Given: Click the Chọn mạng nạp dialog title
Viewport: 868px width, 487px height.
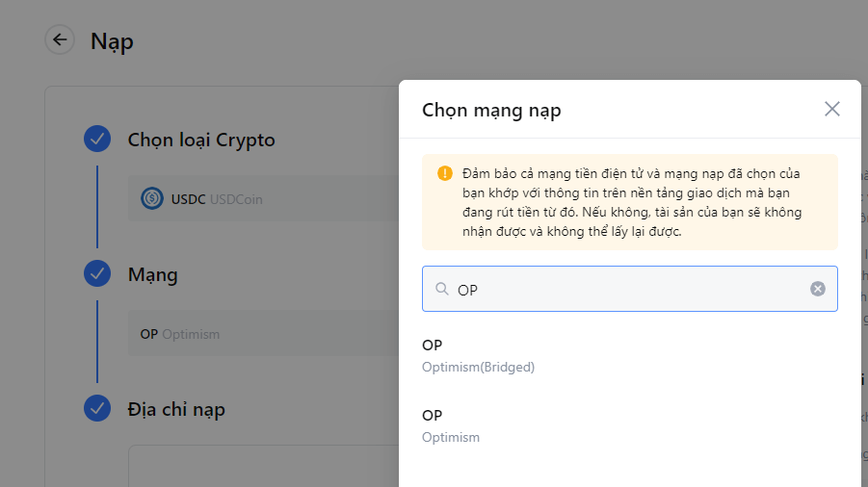Looking at the screenshot, I should click(x=491, y=110).
